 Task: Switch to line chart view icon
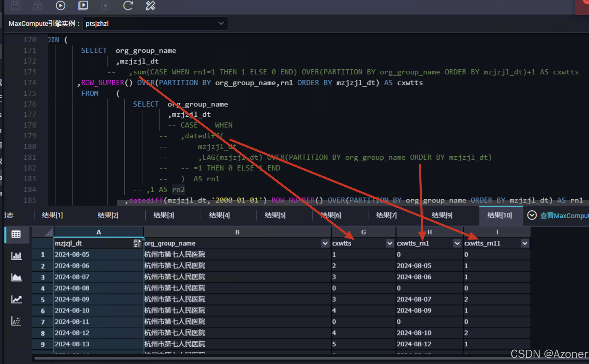click(x=16, y=299)
